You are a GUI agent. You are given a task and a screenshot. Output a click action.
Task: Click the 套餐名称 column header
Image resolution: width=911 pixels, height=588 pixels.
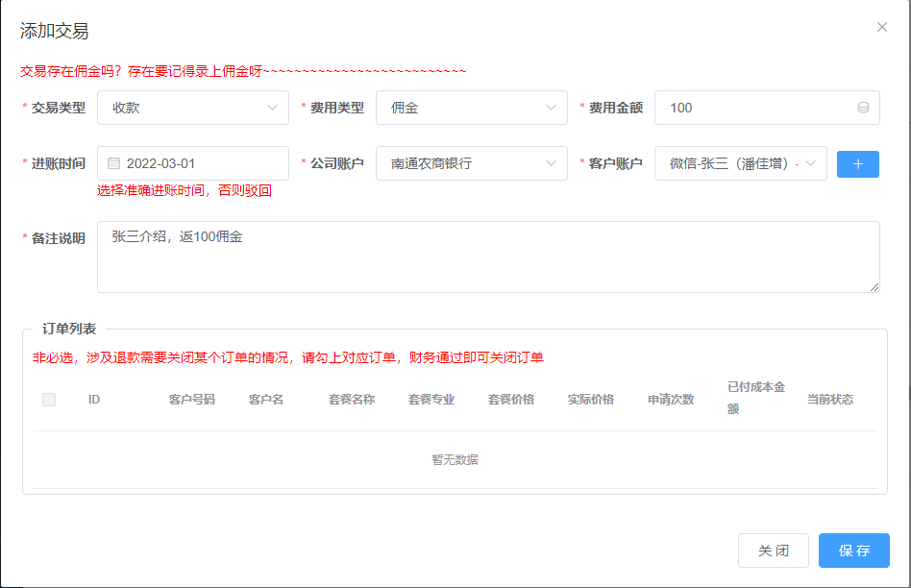point(351,400)
